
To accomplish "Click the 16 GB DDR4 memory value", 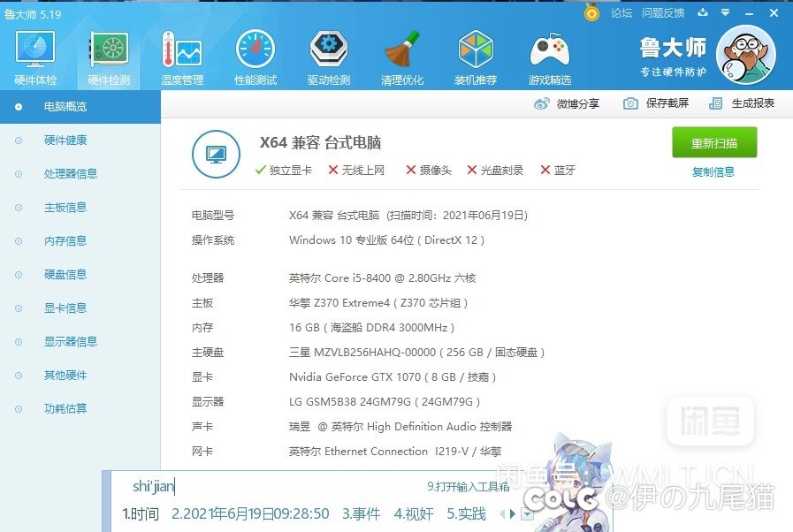I will click(371, 328).
